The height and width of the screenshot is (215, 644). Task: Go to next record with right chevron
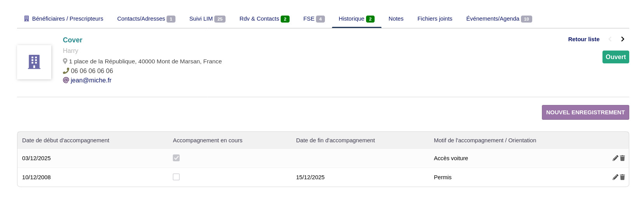(x=623, y=39)
